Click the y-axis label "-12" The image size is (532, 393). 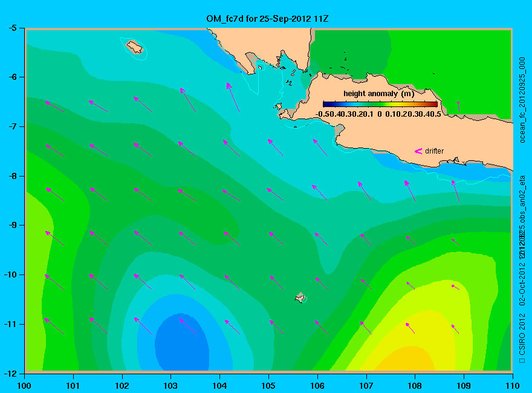(x=10, y=373)
